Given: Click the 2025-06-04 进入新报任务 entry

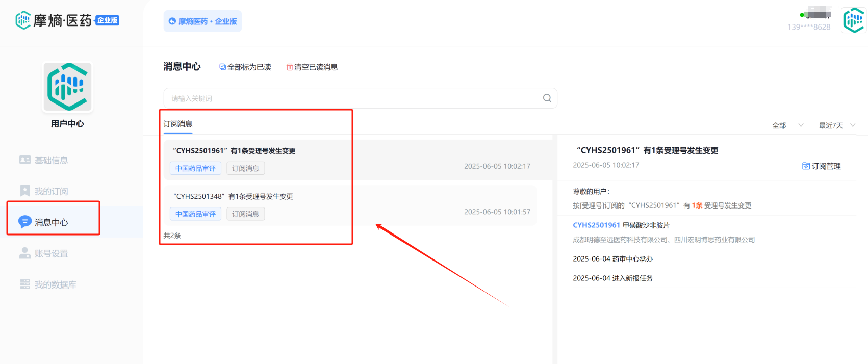Looking at the screenshot, I should point(612,278).
